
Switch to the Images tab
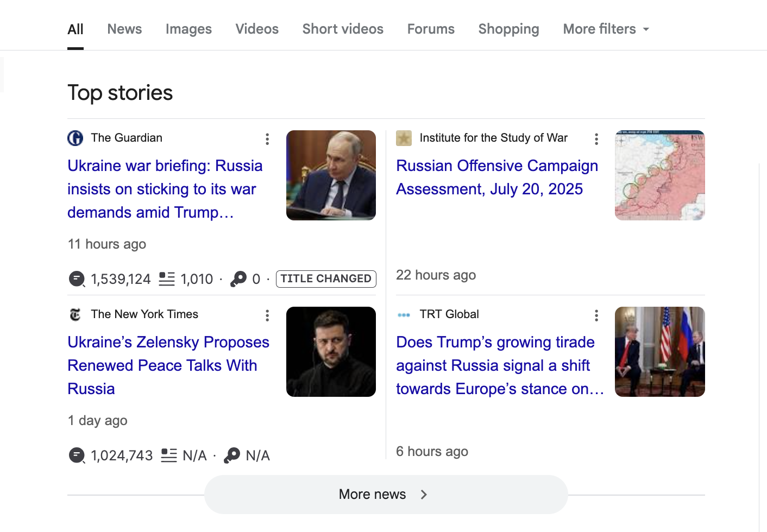coord(188,29)
